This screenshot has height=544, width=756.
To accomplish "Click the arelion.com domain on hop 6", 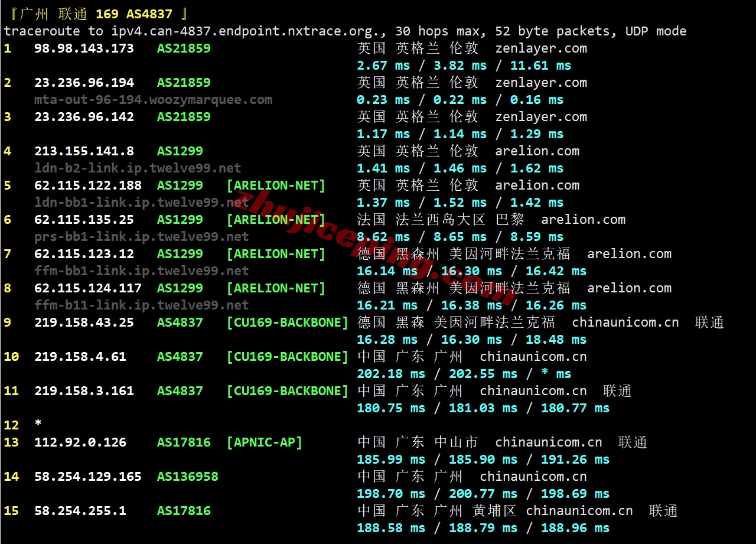I will click(583, 220).
